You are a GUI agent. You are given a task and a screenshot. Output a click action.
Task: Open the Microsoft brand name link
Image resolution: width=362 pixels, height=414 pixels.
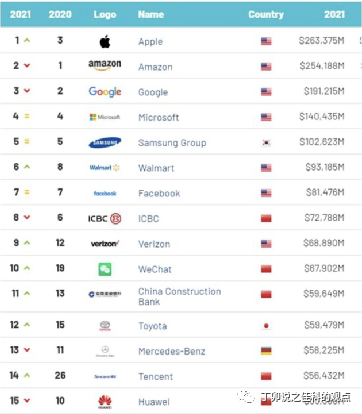[x=159, y=117]
